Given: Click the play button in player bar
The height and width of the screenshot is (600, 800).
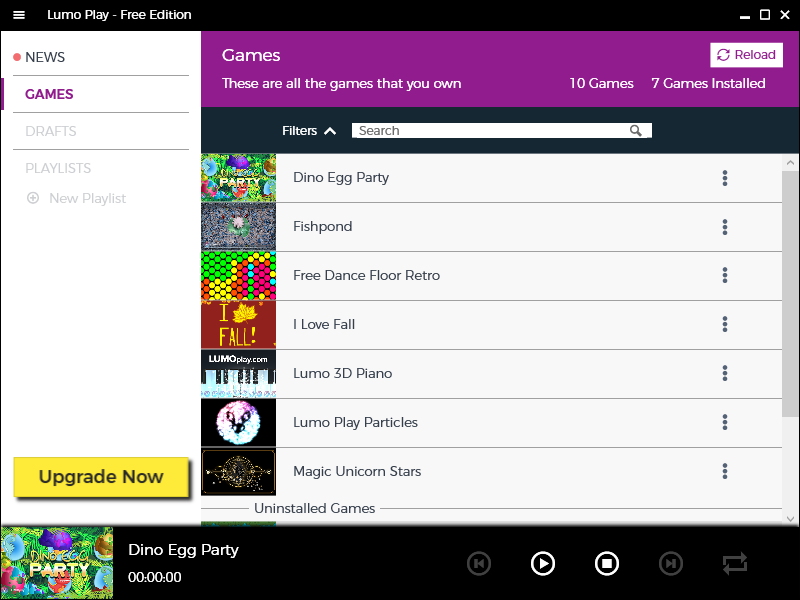Looking at the screenshot, I should click(x=542, y=564).
